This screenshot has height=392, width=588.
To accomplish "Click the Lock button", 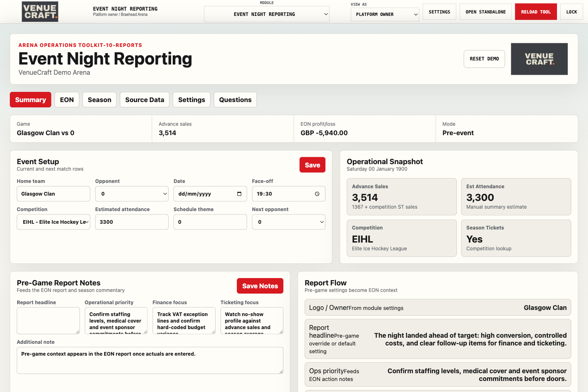I will pos(572,12).
